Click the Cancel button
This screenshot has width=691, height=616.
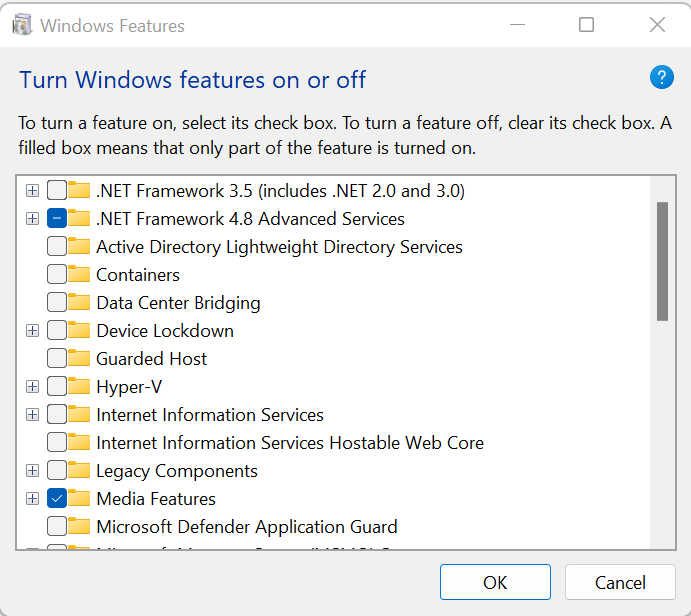[x=620, y=582]
